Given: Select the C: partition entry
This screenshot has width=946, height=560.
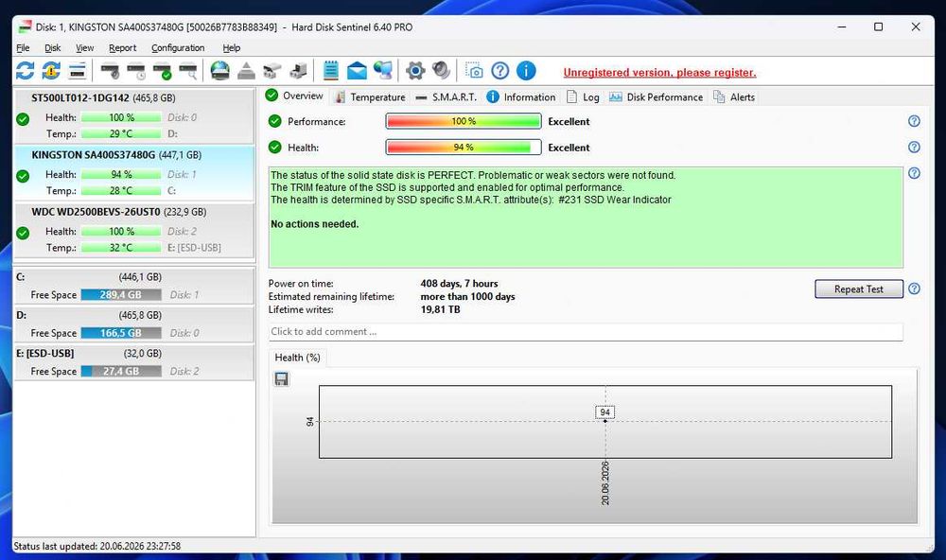Looking at the screenshot, I should [x=134, y=286].
